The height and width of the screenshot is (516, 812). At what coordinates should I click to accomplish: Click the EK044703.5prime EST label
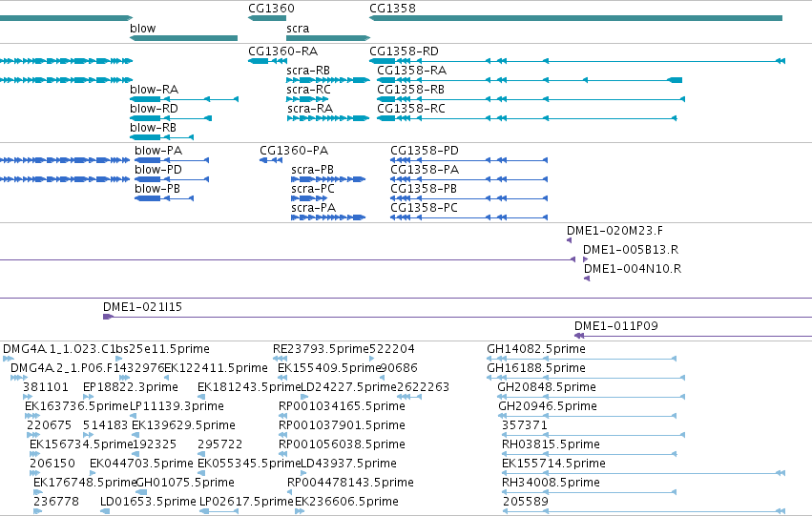(141, 464)
